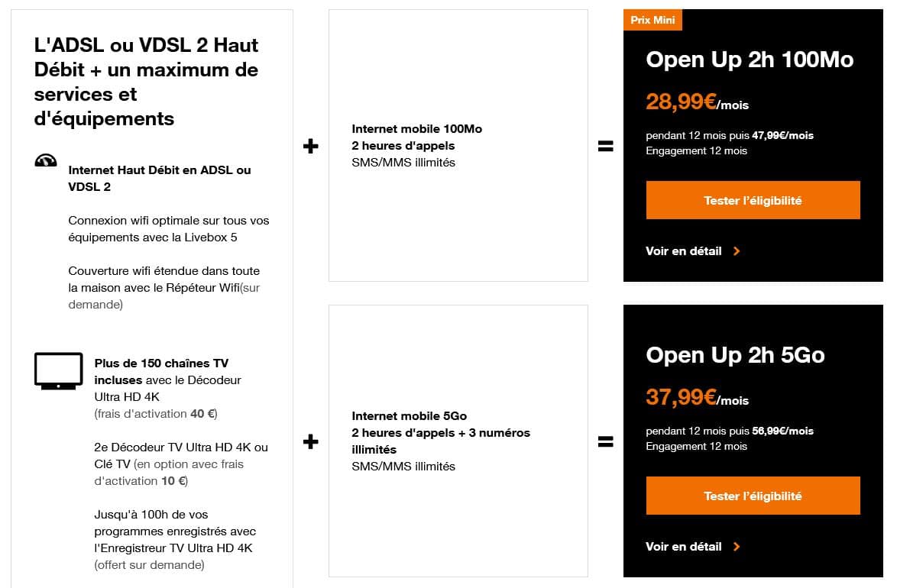The width and height of the screenshot is (897, 588).
Task: Test eligibility for Open Up 2h 100Mo
Action: pos(753,201)
